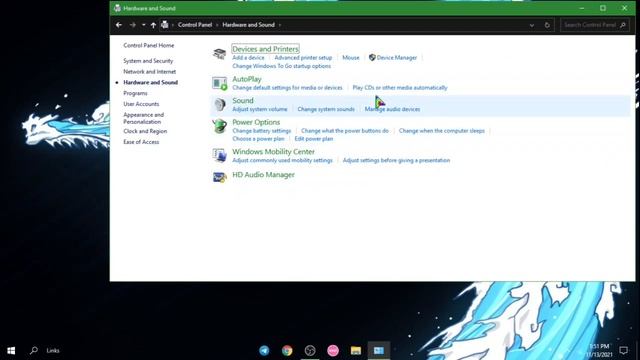Viewport: 640px width, 360px height.
Task: Open the Windows Start menu
Action: click(11, 351)
